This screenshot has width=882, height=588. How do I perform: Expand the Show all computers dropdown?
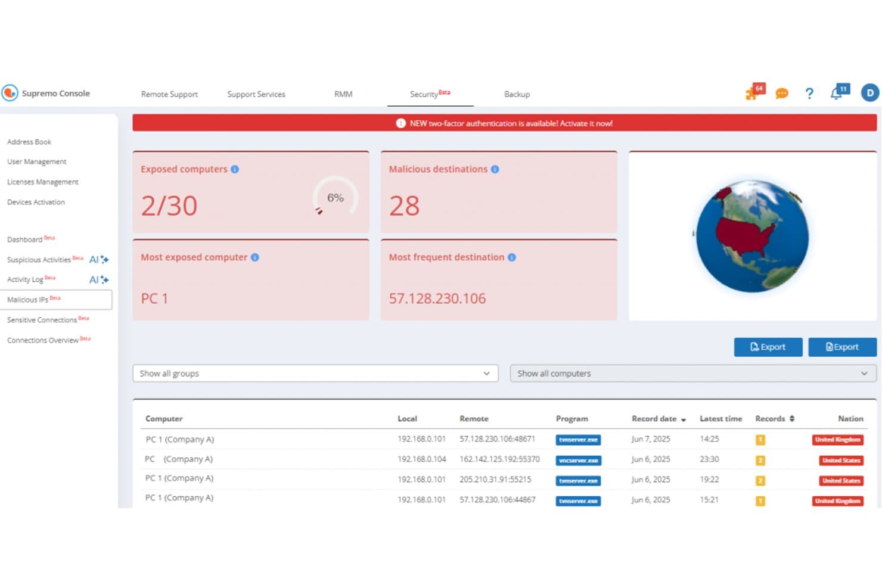[x=693, y=374]
